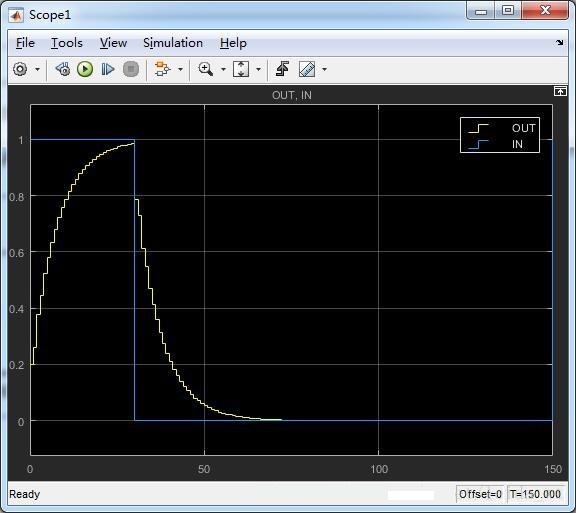The width and height of the screenshot is (576, 513).
Task: Expand the Scale axes dropdown arrow
Action: [258, 69]
